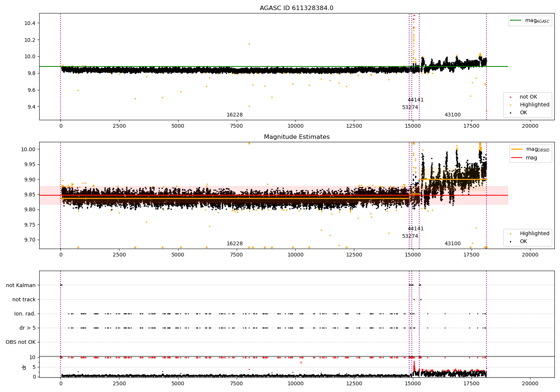Select the mag AGASC legend entry in top plot

coord(530,21)
